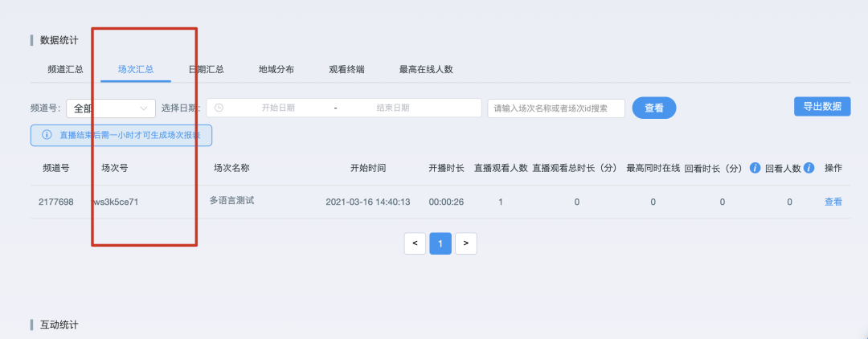This screenshot has width=868, height=339.
Task: Switch to 频道汇总 tab
Action: click(x=66, y=69)
